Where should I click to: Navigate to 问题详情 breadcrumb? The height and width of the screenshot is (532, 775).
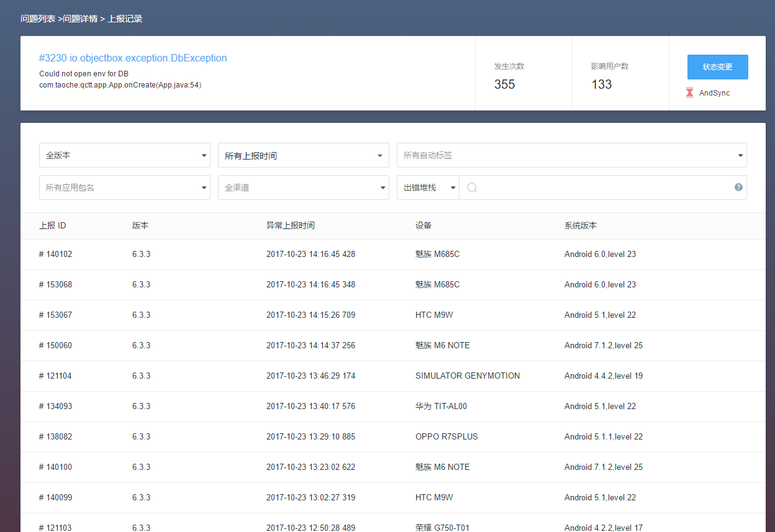tap(80, 19)
